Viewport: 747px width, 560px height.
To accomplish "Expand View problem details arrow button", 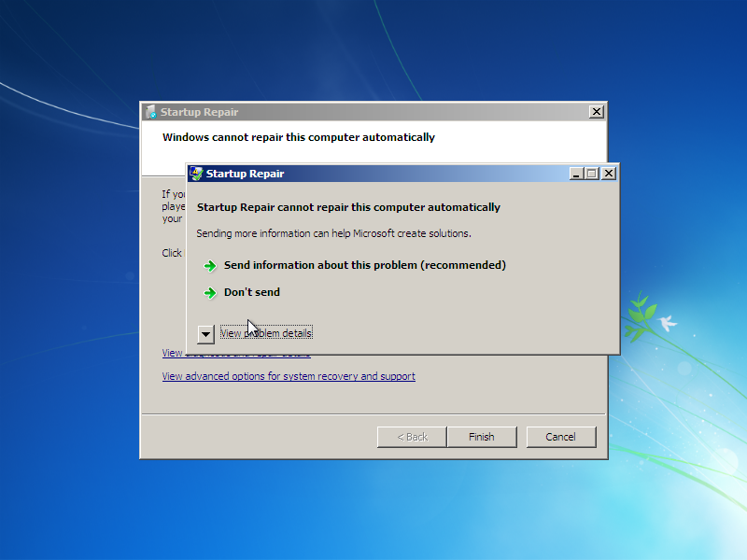I will [205, 334].
